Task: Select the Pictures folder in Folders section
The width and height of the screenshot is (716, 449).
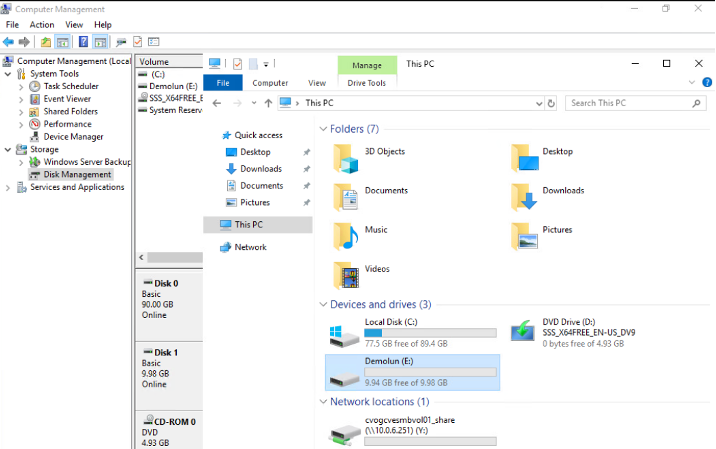Action: click(525, 237)
